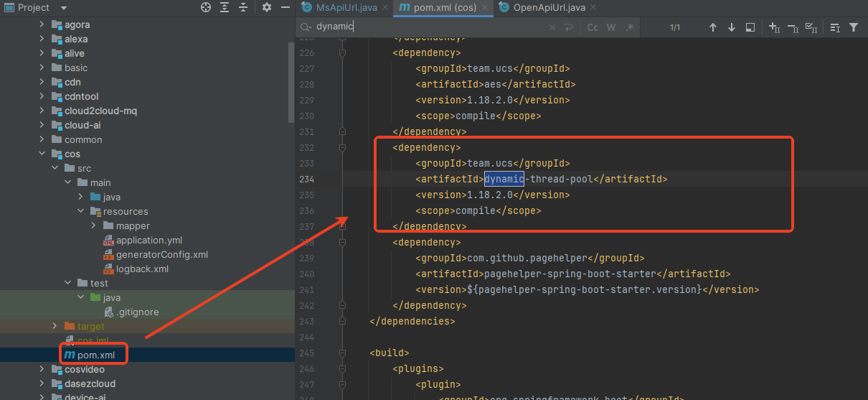Screen dimensions: 868x400
Task: Toggle Regex search option
Action: [x=630, y=27]
